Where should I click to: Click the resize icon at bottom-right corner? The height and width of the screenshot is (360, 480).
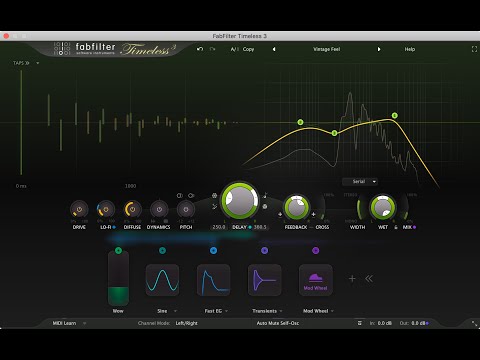pos(474,323)
